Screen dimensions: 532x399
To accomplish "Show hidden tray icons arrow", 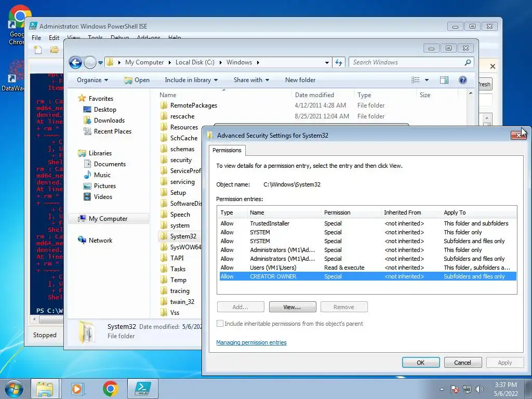I will click(442, 389).
